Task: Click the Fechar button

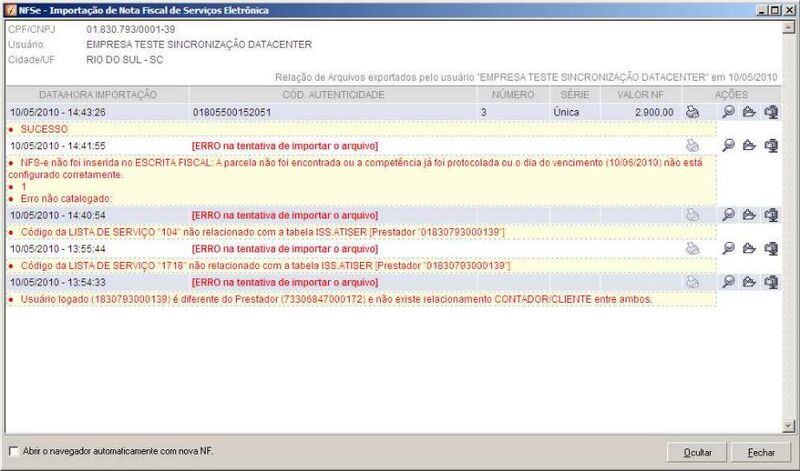Action: [x=761, y=452]
